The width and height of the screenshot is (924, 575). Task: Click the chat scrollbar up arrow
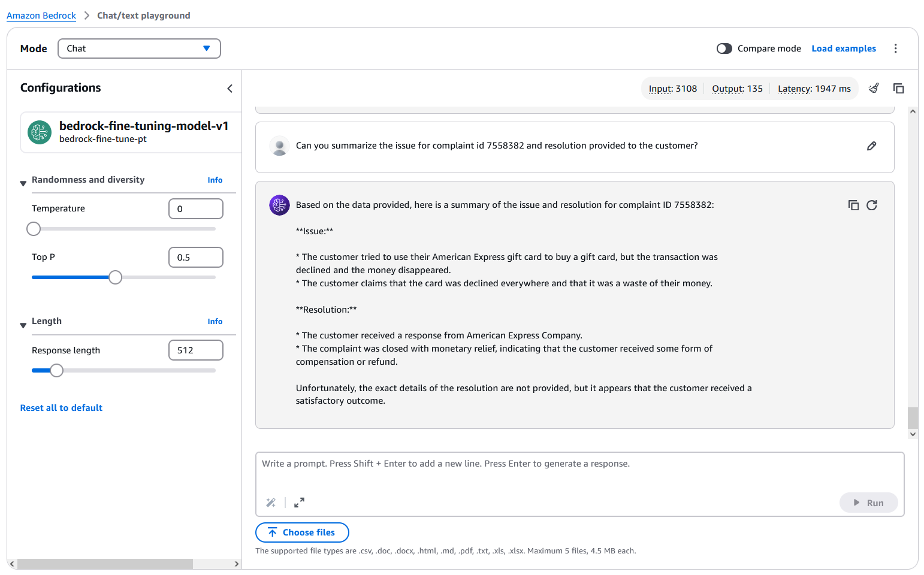913,111
